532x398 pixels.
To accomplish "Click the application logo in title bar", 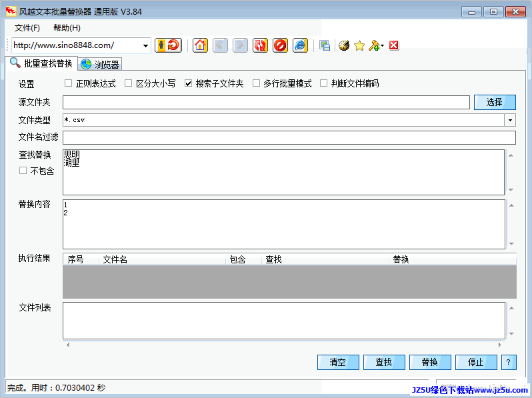I will (11, 11).
